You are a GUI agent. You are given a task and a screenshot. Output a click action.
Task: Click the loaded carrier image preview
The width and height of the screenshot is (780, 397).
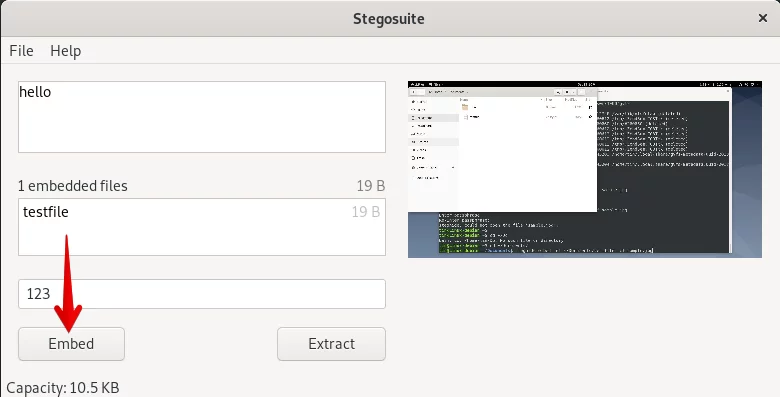coord(585,169)
